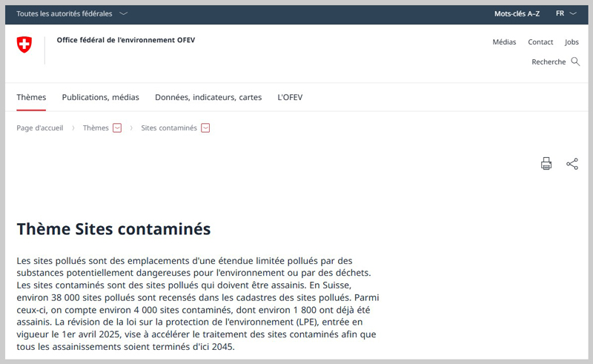Expand the dropdown arrow beside breadcrumb Thèmes
This screenshot has width=593, height=364.
point(117,128)
